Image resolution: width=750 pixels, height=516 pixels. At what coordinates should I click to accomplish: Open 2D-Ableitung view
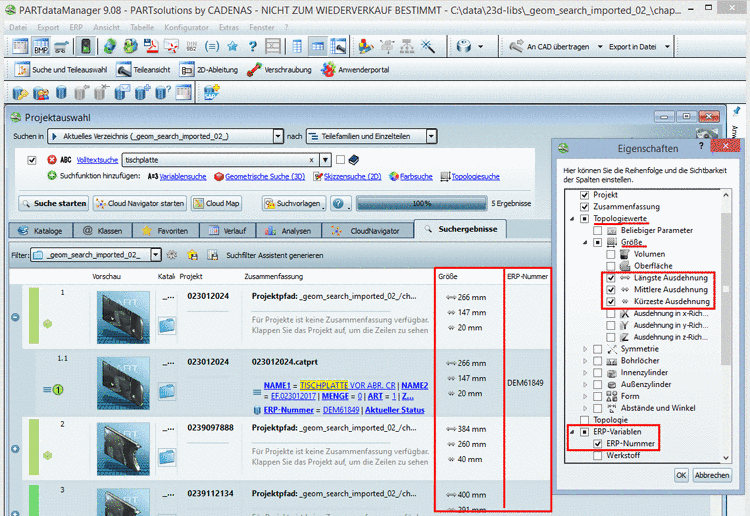click(208, 70)
